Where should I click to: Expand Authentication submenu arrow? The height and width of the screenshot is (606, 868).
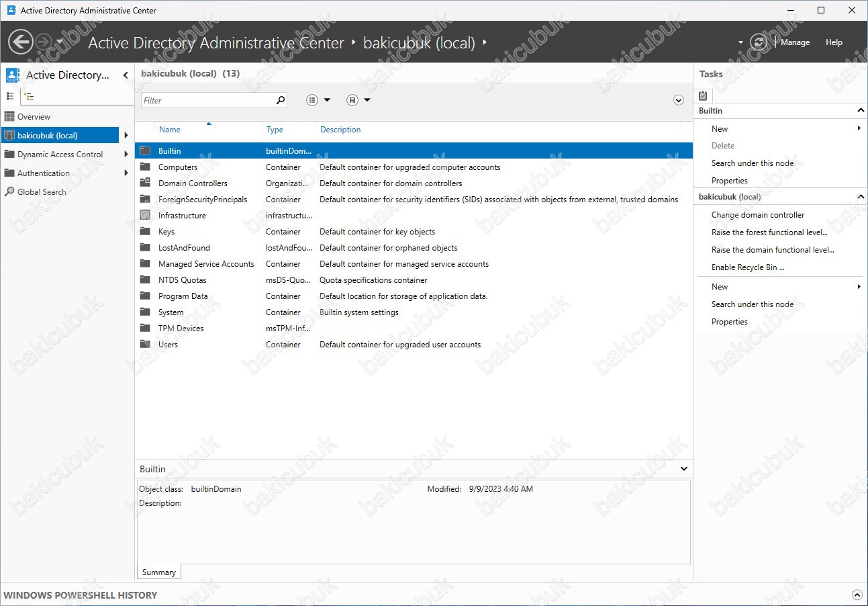pos(126,173)
